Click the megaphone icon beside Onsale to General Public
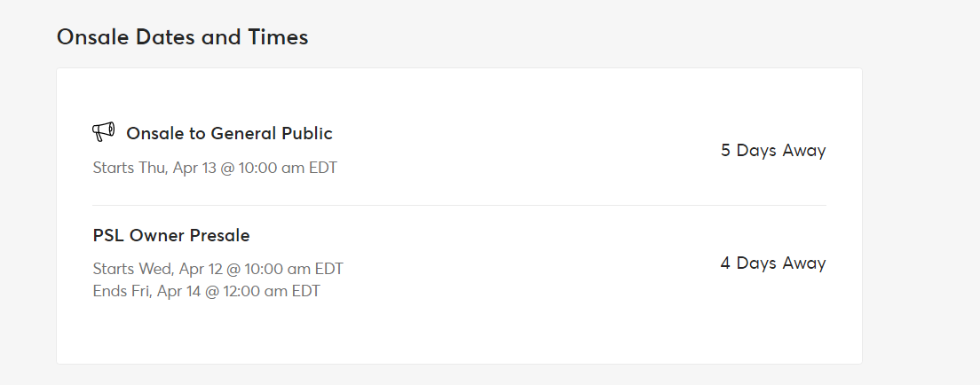The width and height of the screenshot is (980, 385). (x=104, y=132)
